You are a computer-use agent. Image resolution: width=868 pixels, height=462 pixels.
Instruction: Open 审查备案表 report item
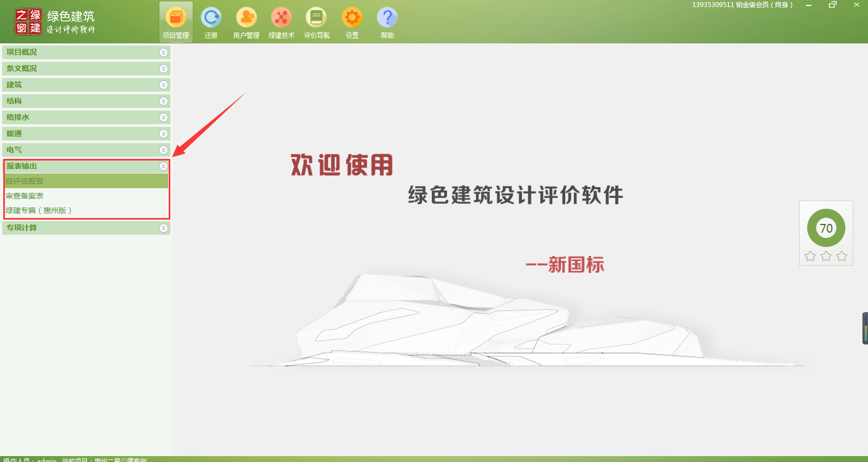[x=25, y=196]
